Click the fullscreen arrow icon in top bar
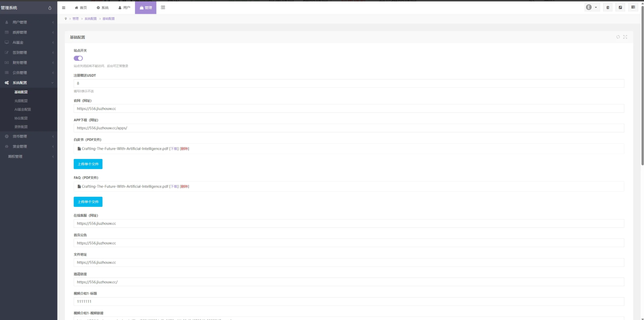The width and height of the screenshot is (644, 320). click(620, 7)
